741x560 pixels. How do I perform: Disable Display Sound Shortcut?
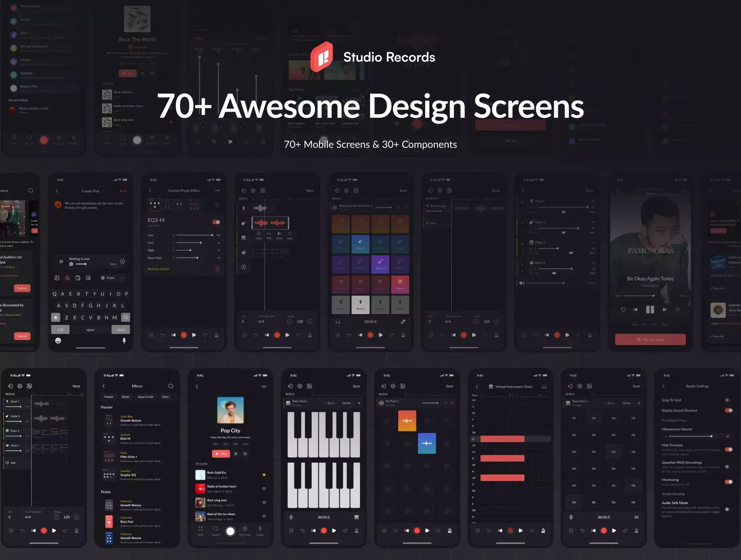(729, 411)
